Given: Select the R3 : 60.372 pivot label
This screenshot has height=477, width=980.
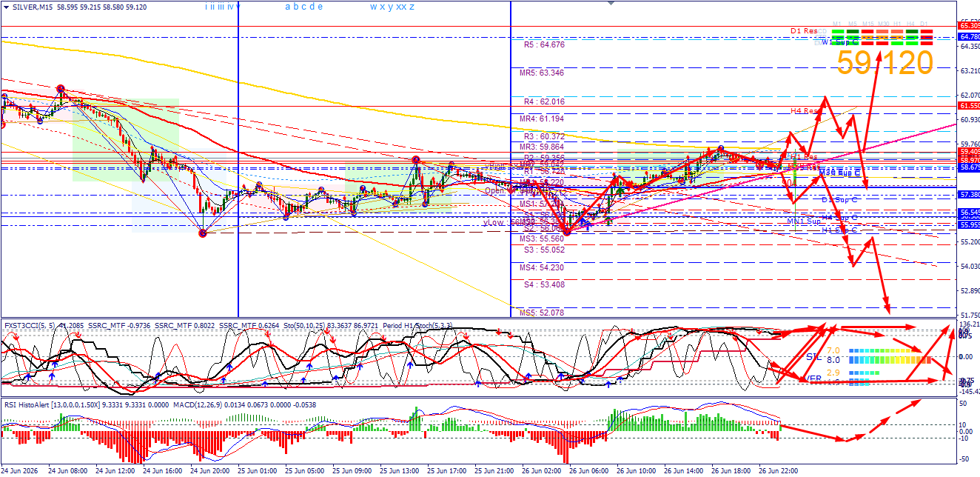Looking at the screenshot, I should pyautogui.click(x=544, y=136).
